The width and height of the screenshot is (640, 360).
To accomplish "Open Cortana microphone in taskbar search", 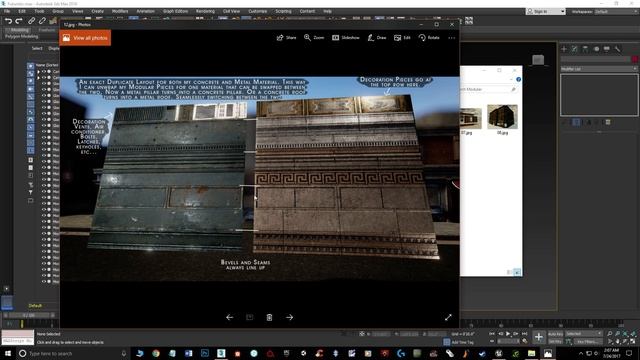I will [x=124, y=353].
